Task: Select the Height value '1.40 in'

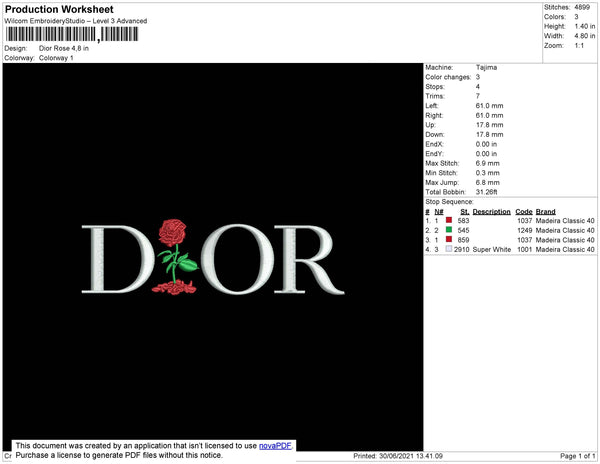Action: click(x=585, y=26)
